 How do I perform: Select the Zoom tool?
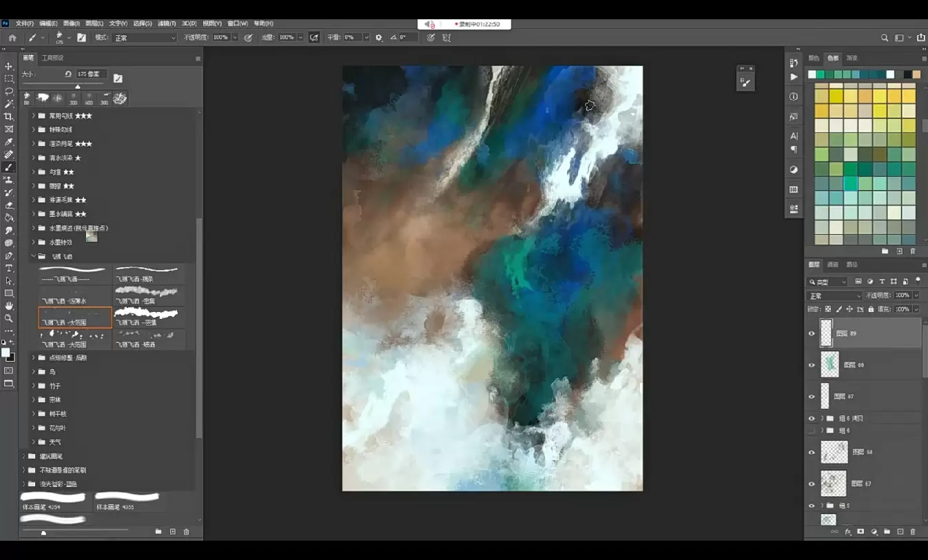click(x=9, y=318)
